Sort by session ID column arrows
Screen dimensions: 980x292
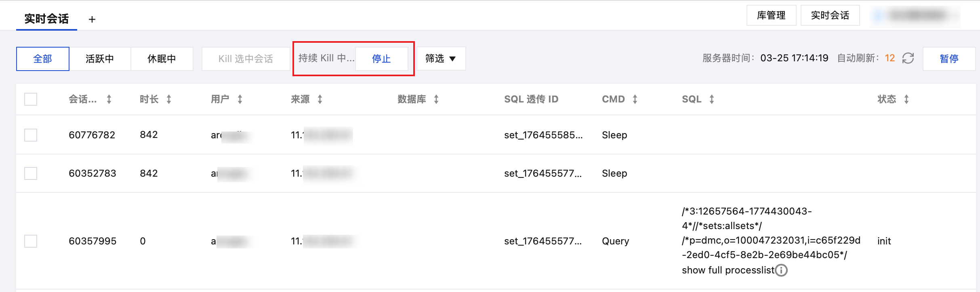109,99
